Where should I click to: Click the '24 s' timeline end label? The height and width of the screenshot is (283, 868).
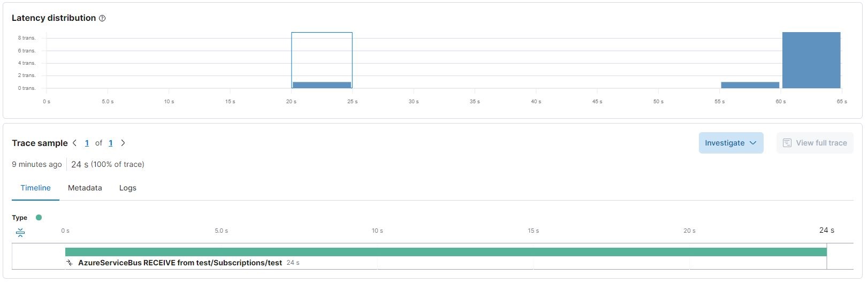pos(827,230)
